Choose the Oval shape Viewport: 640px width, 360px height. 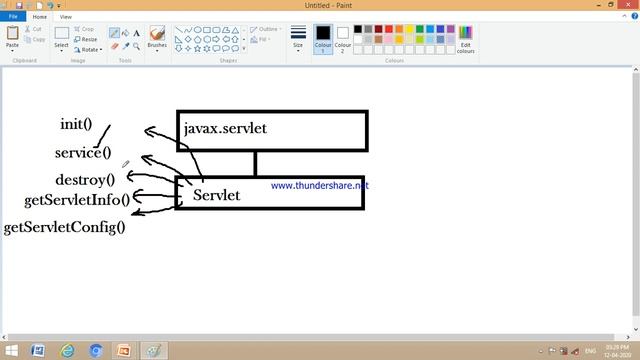coord(197,30)
